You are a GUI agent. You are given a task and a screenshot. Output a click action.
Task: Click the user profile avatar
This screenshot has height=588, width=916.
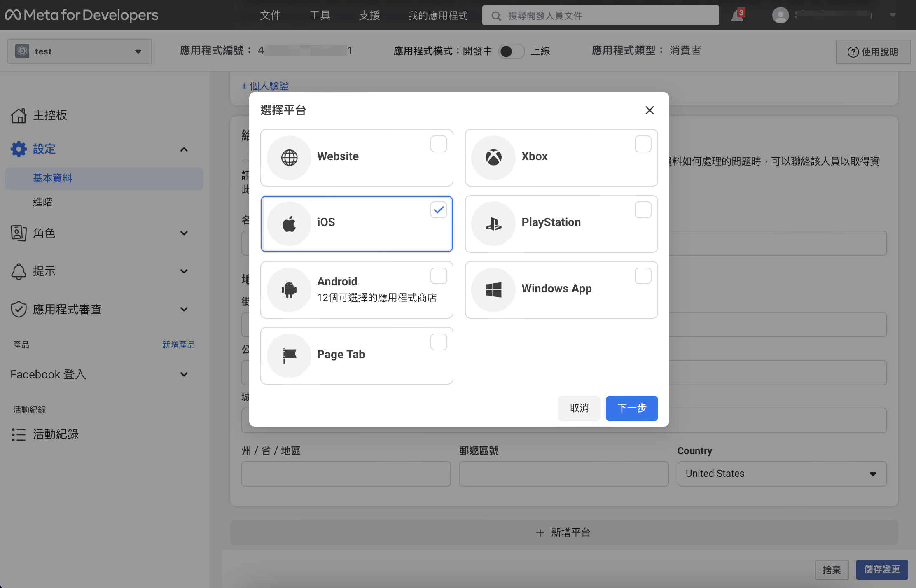[x=780, y=15]
